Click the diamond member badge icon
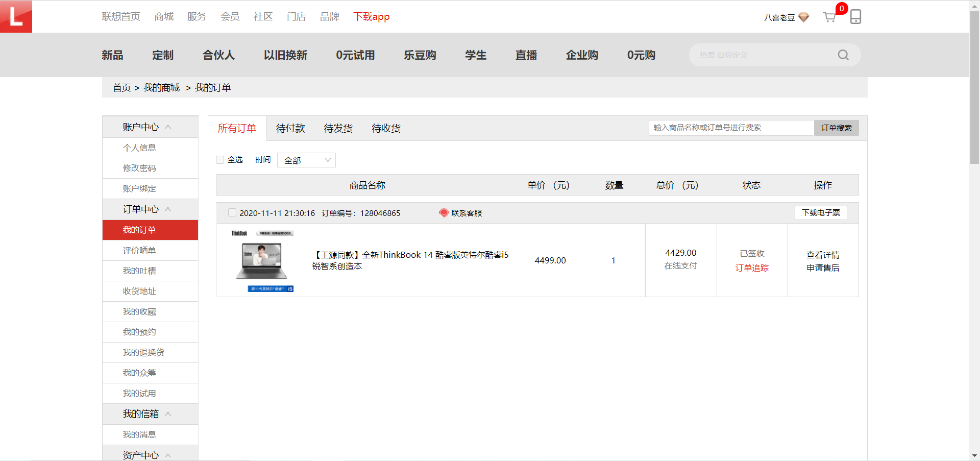Viewport: 980px width, 461px height. pyautogui.click(x=803, y=17)
